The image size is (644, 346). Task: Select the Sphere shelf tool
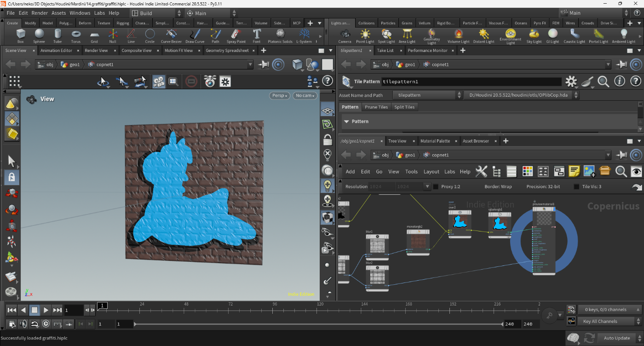pyautogui.click(x=39, y=36)
